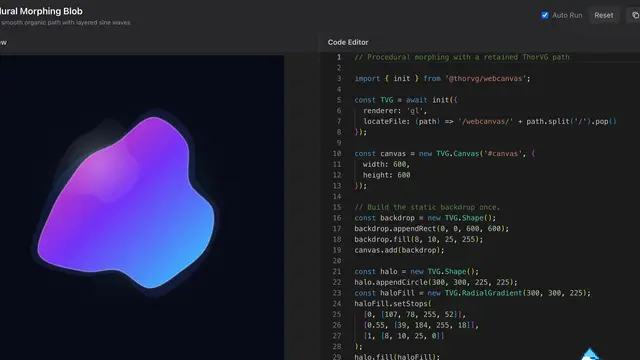This screenshot has width=640, height=360.
Task: Click the 'backdrop.appendRect(0, 0, 600, 600);' line
Action: pyautogui.click(x=431, y=229)
